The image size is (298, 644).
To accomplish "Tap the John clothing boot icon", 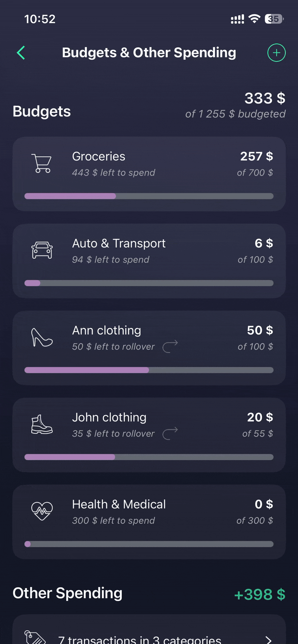I will pos(42,424).
